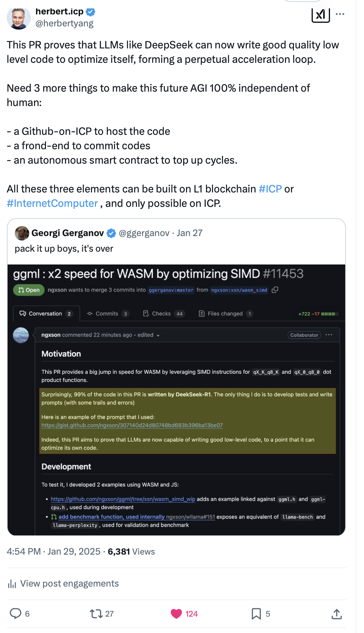
Task: Open the three-dot more options menu
Action: click(x=340, y=14)
